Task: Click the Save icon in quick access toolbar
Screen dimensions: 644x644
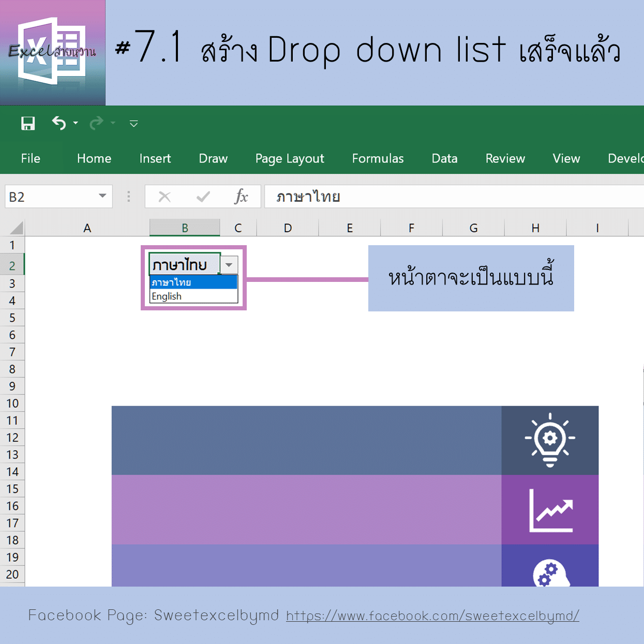Action: coord(28,123)
